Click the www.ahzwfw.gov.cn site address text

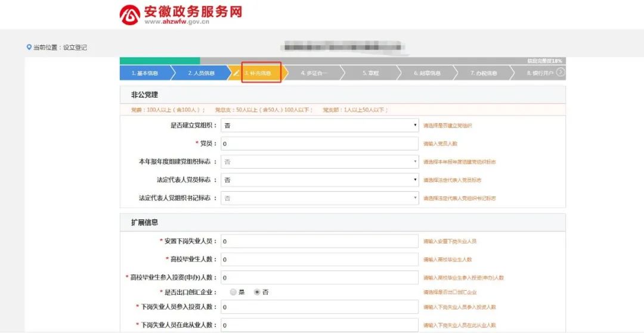coord(177,21)
